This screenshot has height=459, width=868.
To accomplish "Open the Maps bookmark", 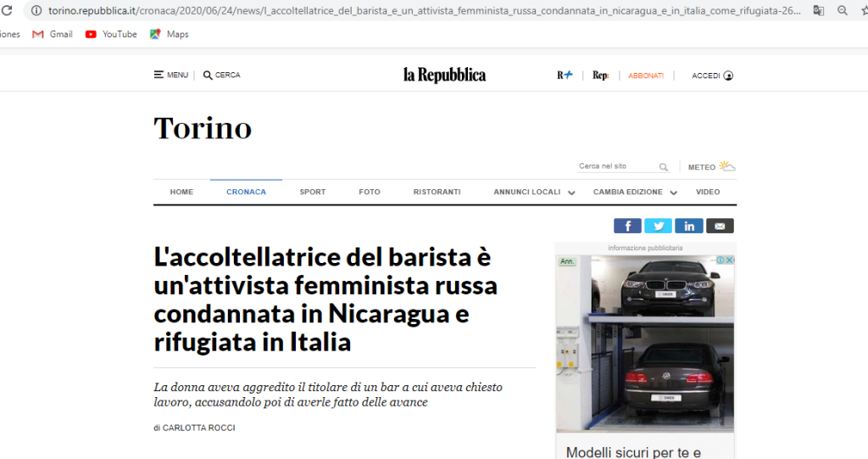I will click(170, 35).
